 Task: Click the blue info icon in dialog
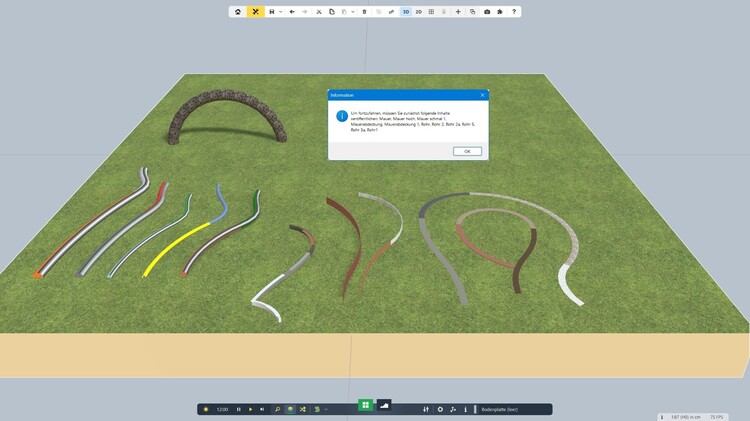342,116
